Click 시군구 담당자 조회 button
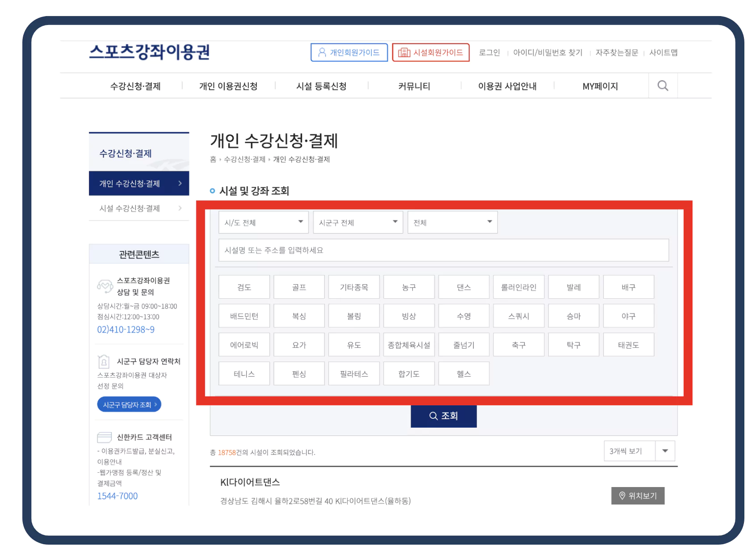 coord(129,404)
